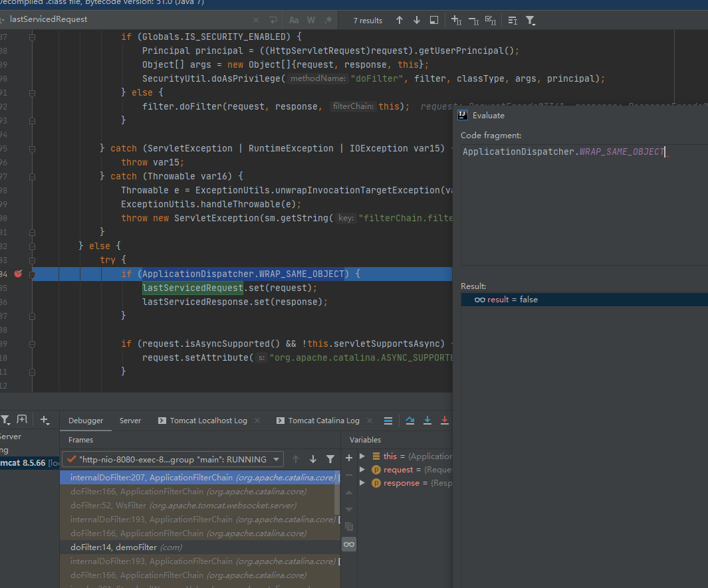Collapse the catch ServletException block
This screenshot has height=588, width=708.
pos(32,148)
